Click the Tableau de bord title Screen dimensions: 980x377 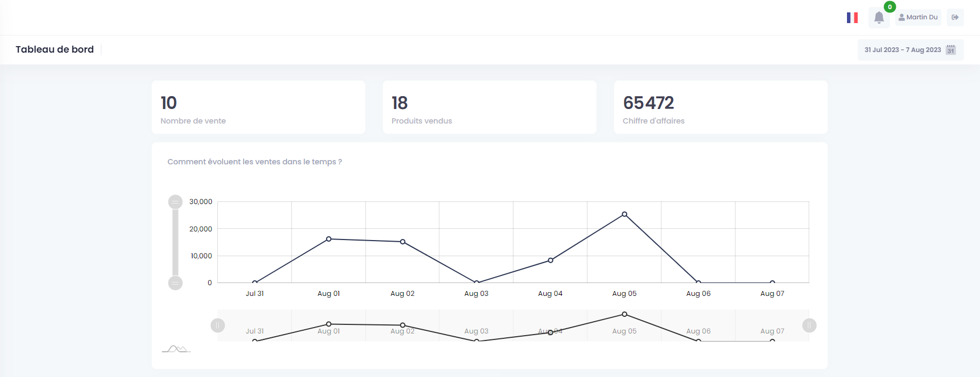55,49
